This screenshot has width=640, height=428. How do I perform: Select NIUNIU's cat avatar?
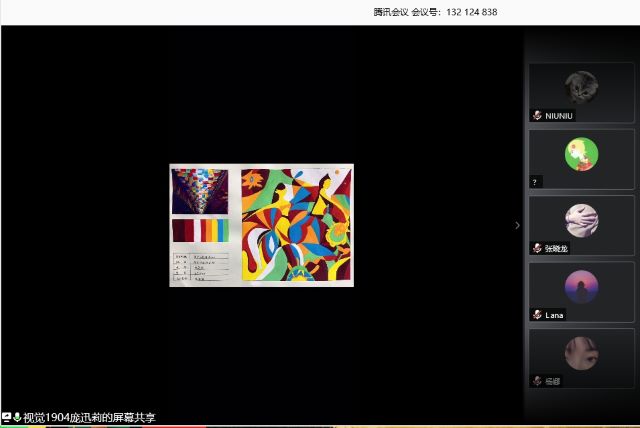point(581,87)
